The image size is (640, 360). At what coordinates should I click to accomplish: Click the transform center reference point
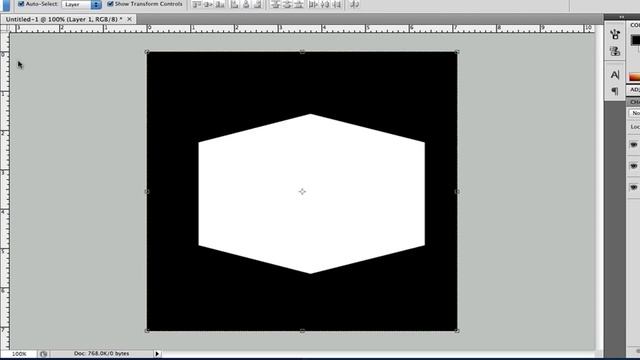pyautogui.click(x=302, y=191)
